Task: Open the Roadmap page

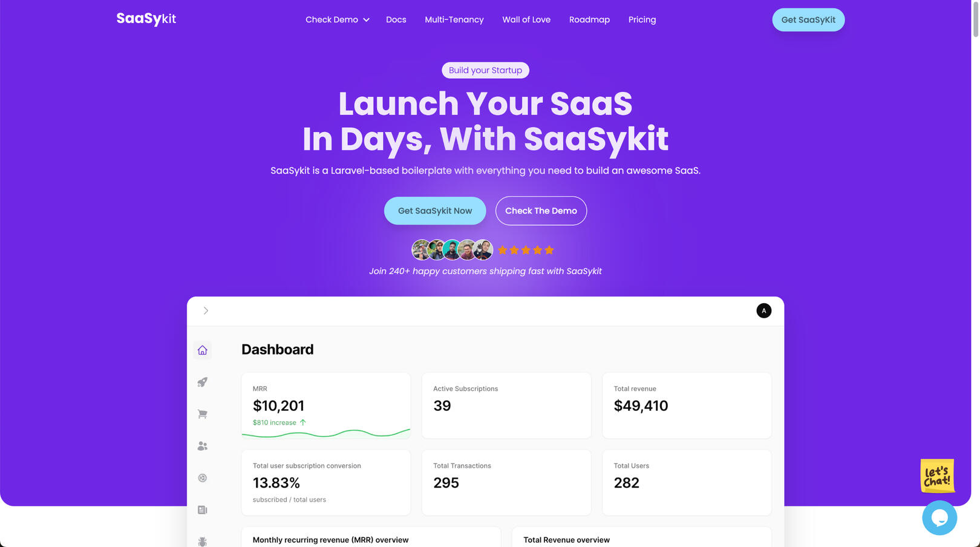Action: point(589,19)
